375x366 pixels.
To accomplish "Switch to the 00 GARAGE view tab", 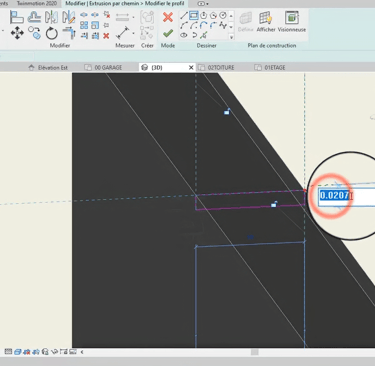I will [104, 67].
